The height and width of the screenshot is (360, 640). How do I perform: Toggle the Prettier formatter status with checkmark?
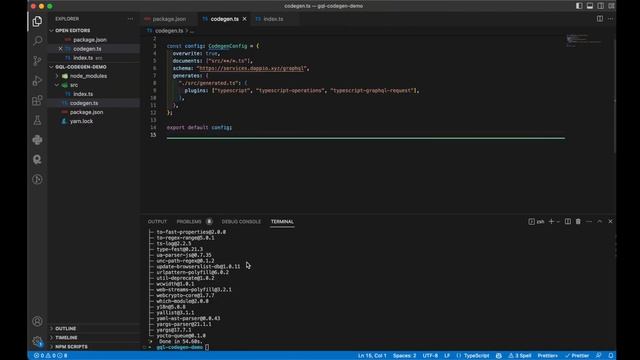[577, 356]
